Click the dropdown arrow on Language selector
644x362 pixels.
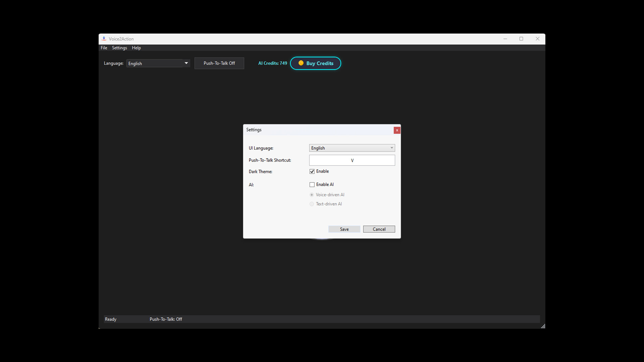186,63
